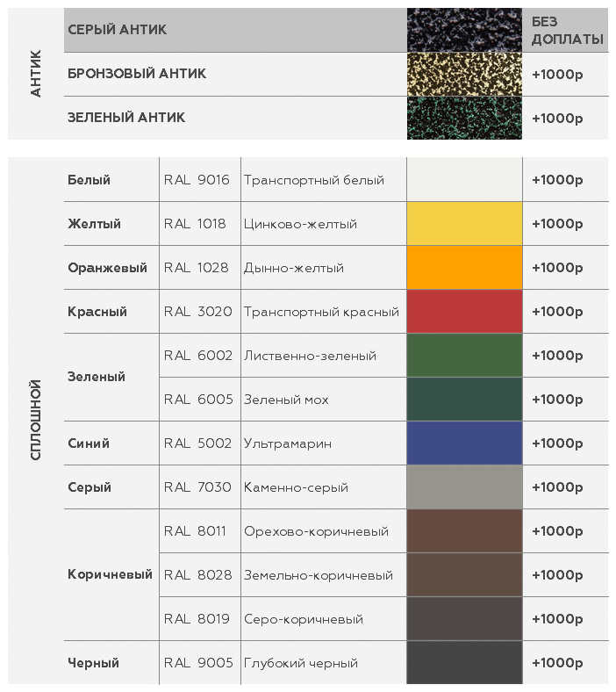Choose the red RAL 3020 color swatch
This screenshot has height=692, width=616.
coord(464,312)
